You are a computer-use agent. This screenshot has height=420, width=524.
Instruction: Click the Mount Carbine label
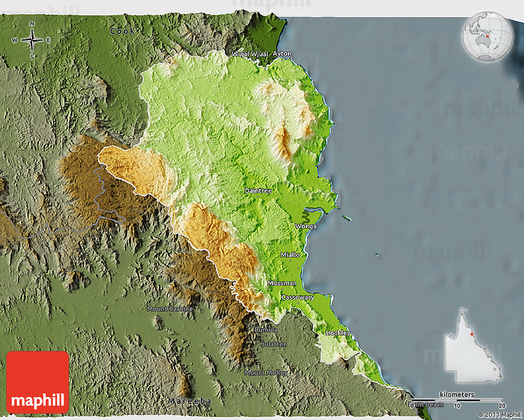click(x=170, y=308)
